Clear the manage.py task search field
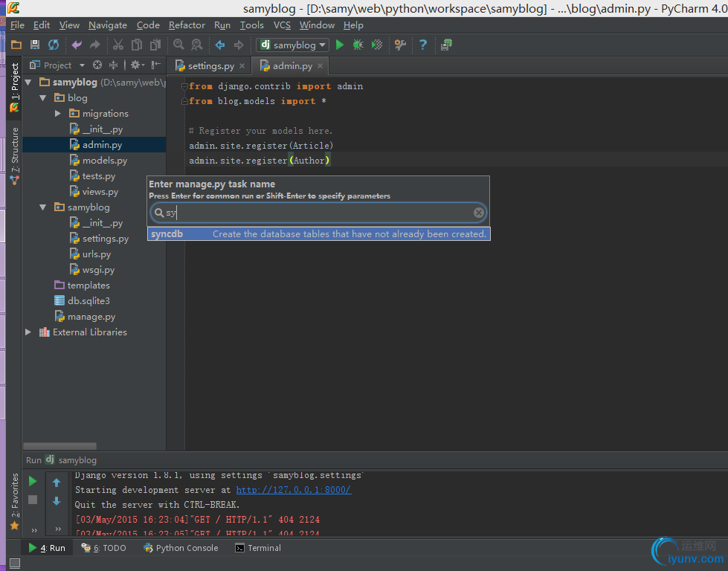 (x=479, y=213)
